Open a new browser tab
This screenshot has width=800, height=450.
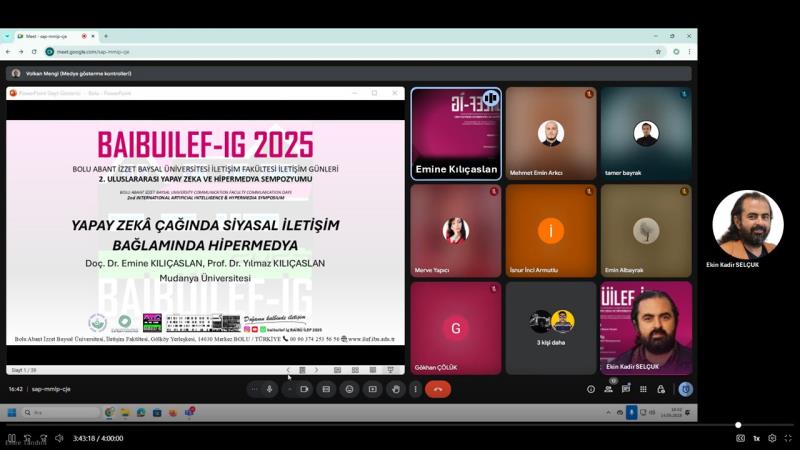click(106, 36)
